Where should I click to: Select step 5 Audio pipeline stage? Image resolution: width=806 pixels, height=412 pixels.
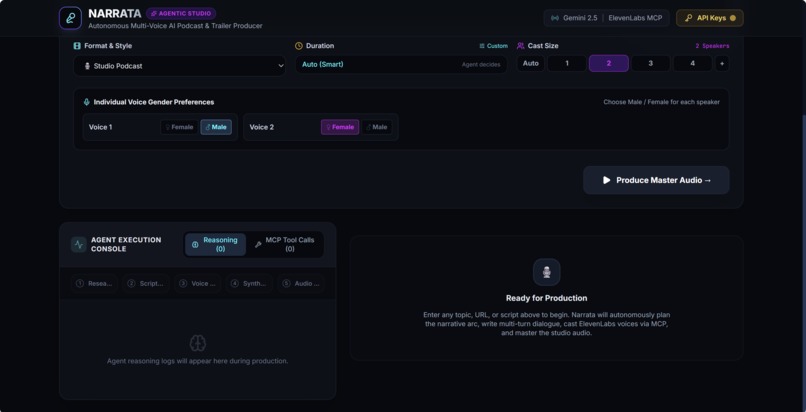(301, 284)
